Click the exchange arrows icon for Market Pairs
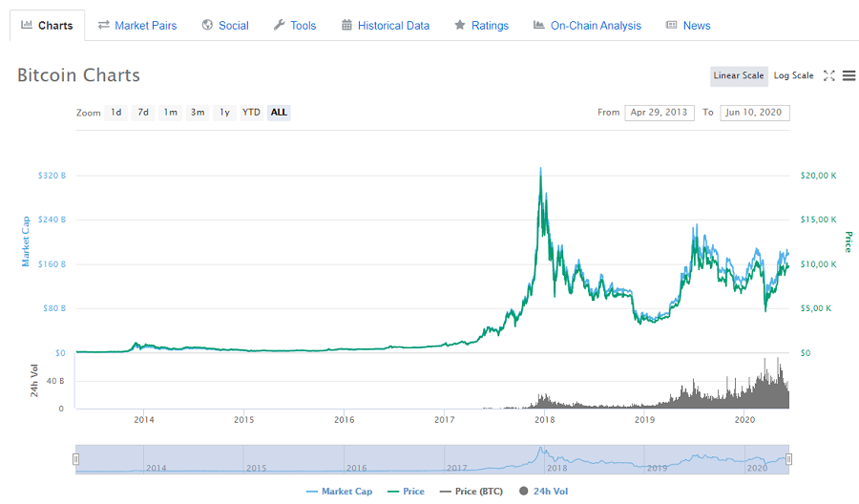The height and width of the screenshot is (504, 859). [x=103, y=25]
